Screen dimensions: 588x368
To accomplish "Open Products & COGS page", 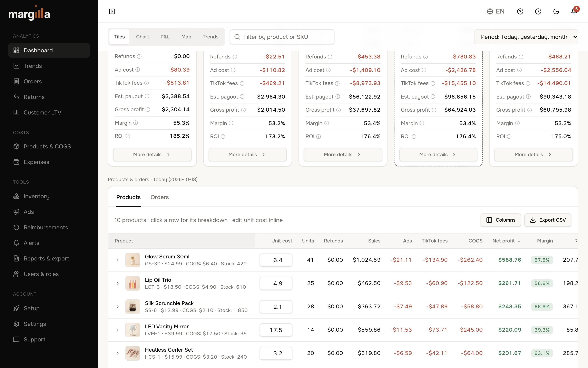I will tap(49, 147).
